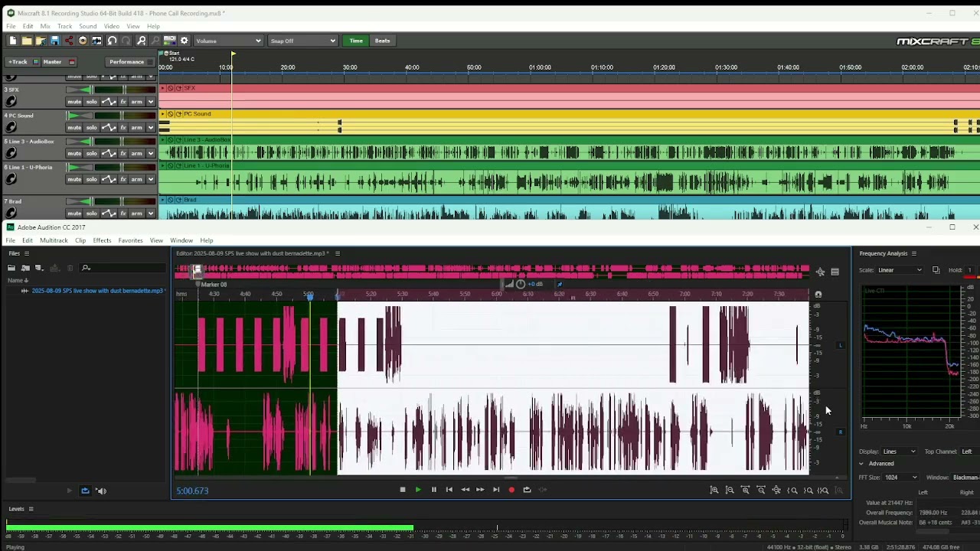Click Mixcraft MIDI keyboard icon
The width and height of the screenshot is (980, 551).
pos(169,41)
